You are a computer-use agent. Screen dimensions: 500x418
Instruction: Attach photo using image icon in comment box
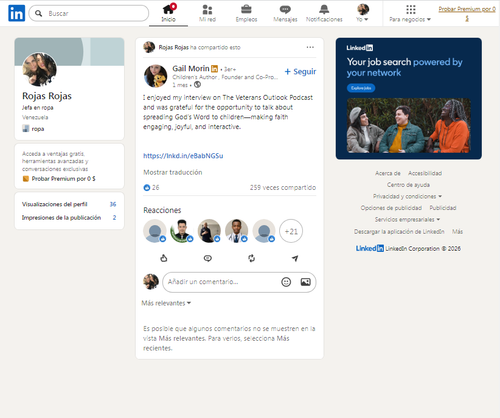(x=305, y=282)
